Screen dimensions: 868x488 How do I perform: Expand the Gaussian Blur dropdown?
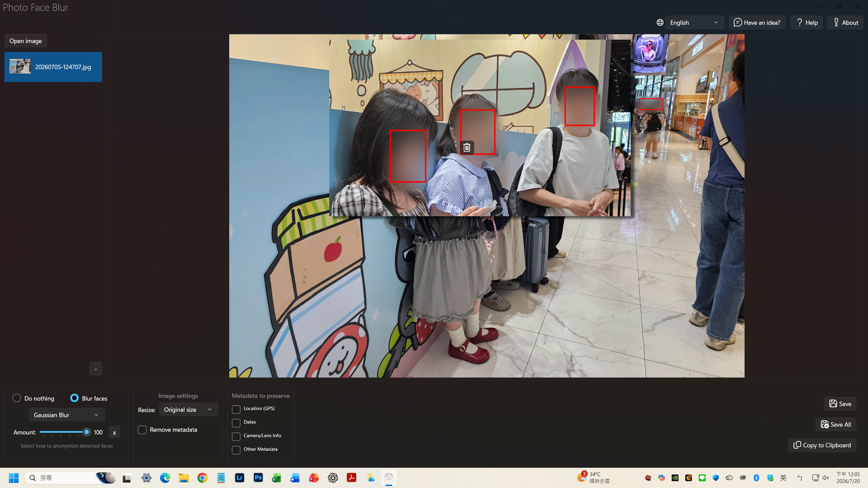click(67, 415)
